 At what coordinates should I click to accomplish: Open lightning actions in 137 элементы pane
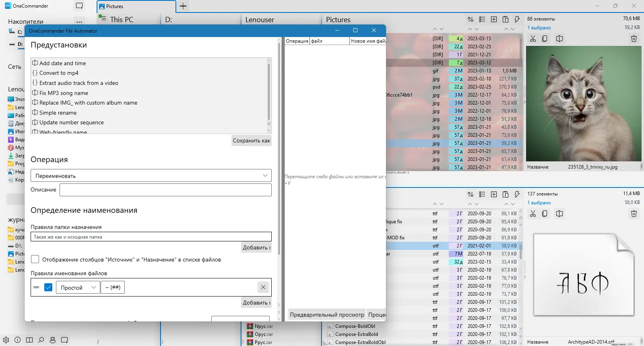pyautogui.click(x=517, y=194)
